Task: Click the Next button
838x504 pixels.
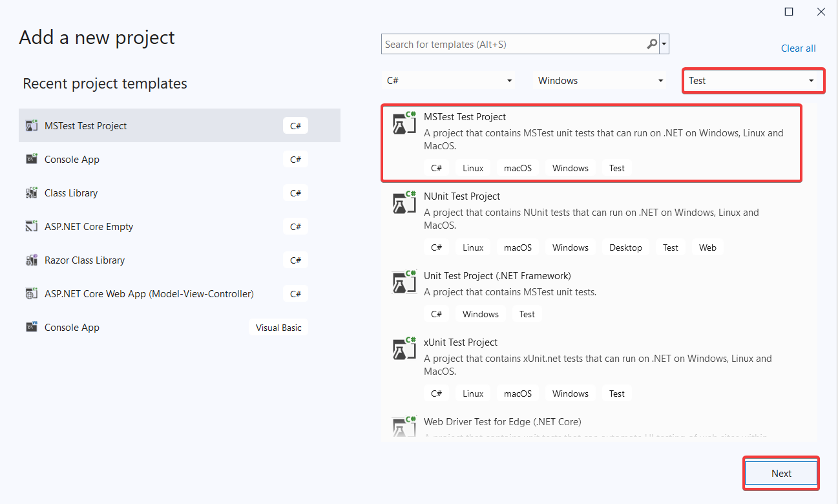Action: coord(781,474)
